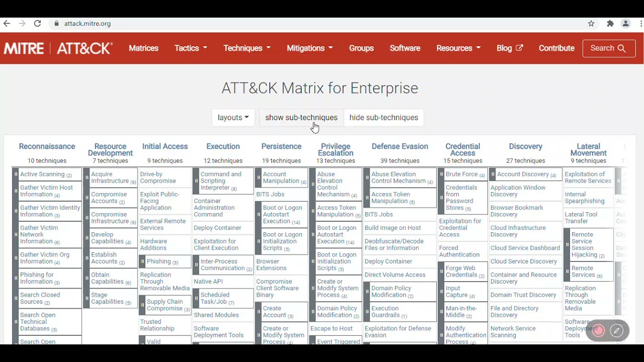644x362 pixels.
Task: Open Exploit Public-Facing Application technique
Action: pyautogui.click(x=159, y=201)
